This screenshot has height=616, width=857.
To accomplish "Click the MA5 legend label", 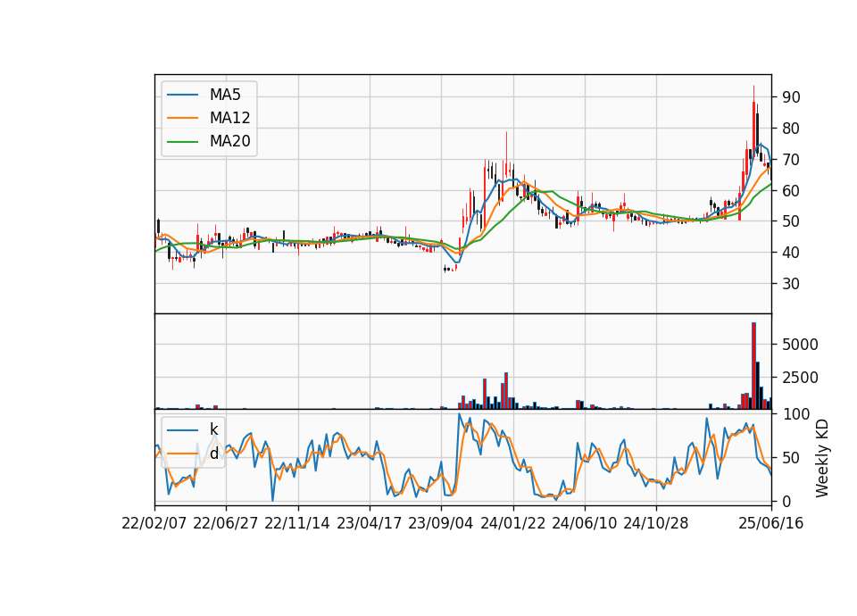I will click(225, 95).
